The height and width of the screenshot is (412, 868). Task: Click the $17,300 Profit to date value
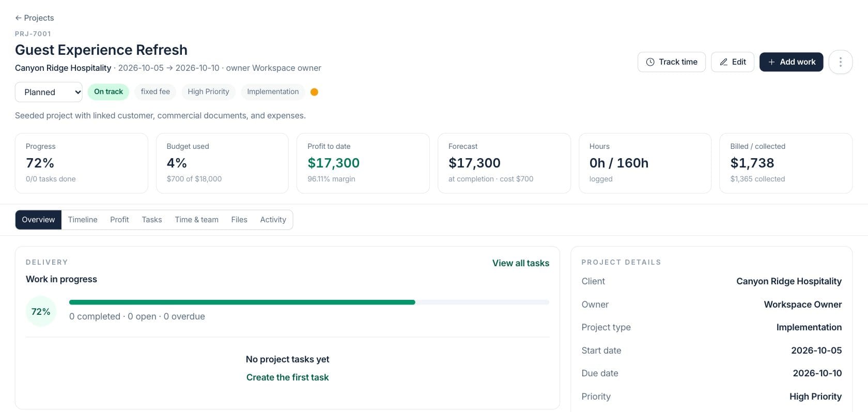tap(334, 163)
